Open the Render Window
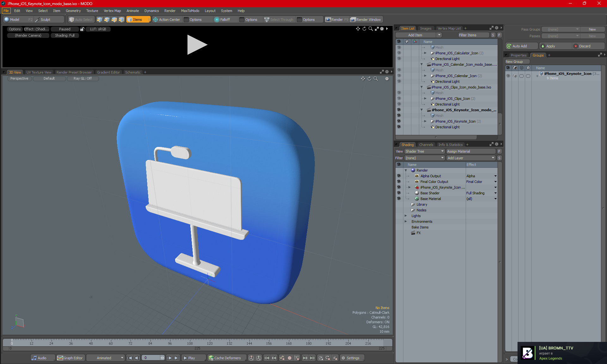 [x=366, y=20]
